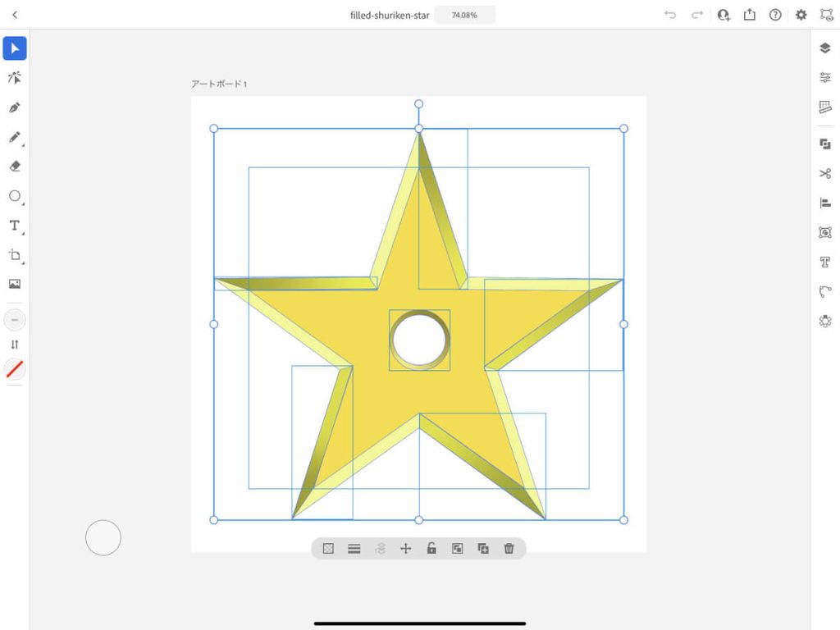Choose the Selection arrow tool
The height and width of the screenshot is (630, 840).
point(15,48)
